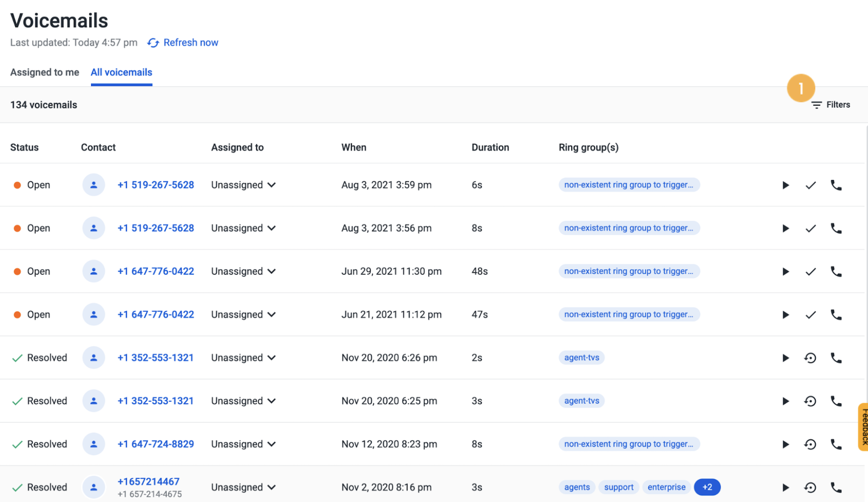Call the contact from Aug 3, 3:56 pm
Viewport: 868px width, 502px height.
point(836,228)
